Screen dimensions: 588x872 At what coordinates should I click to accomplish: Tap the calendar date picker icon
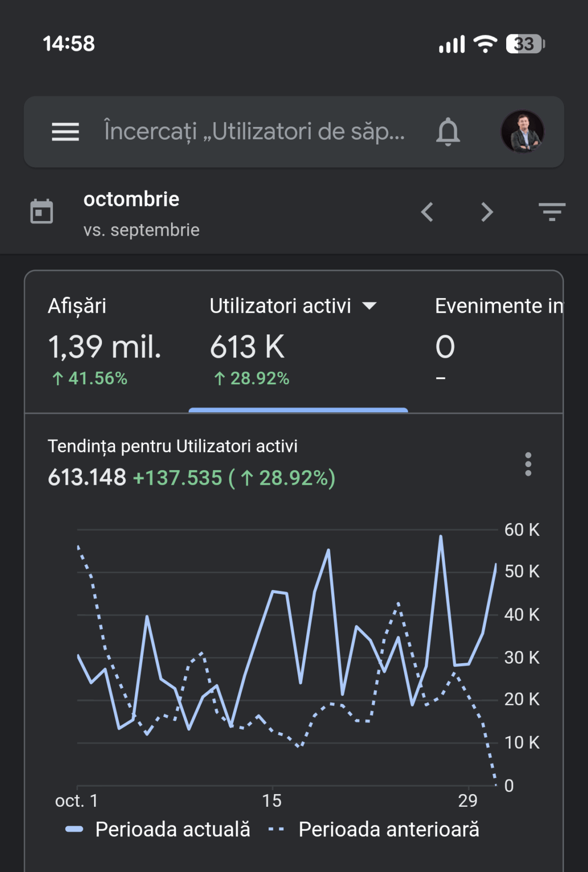tap(42, 212)
